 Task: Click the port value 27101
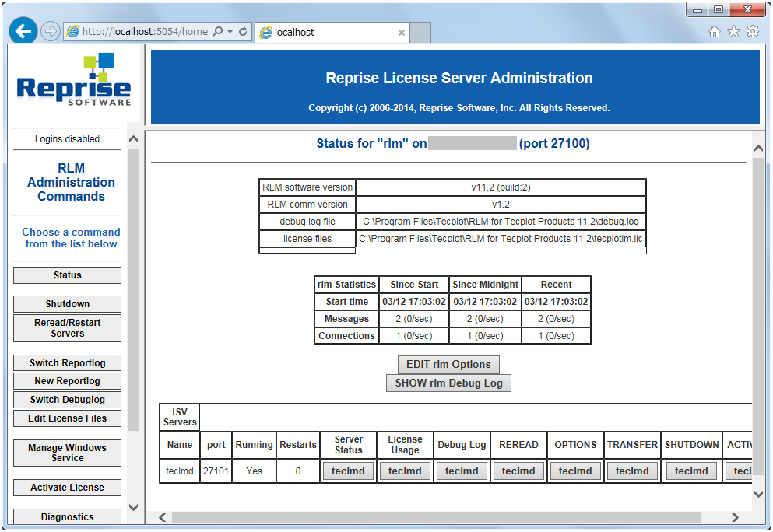click(x=216, y=471)
